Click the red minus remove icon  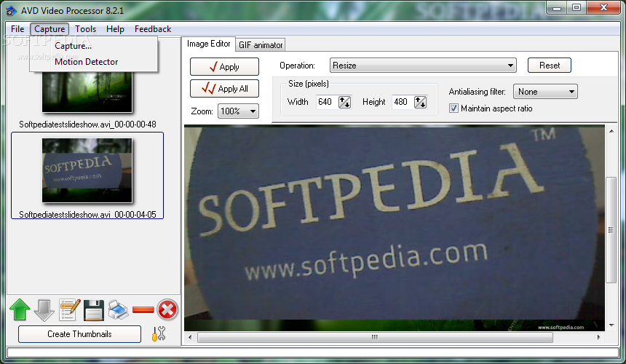pos(143,309)
